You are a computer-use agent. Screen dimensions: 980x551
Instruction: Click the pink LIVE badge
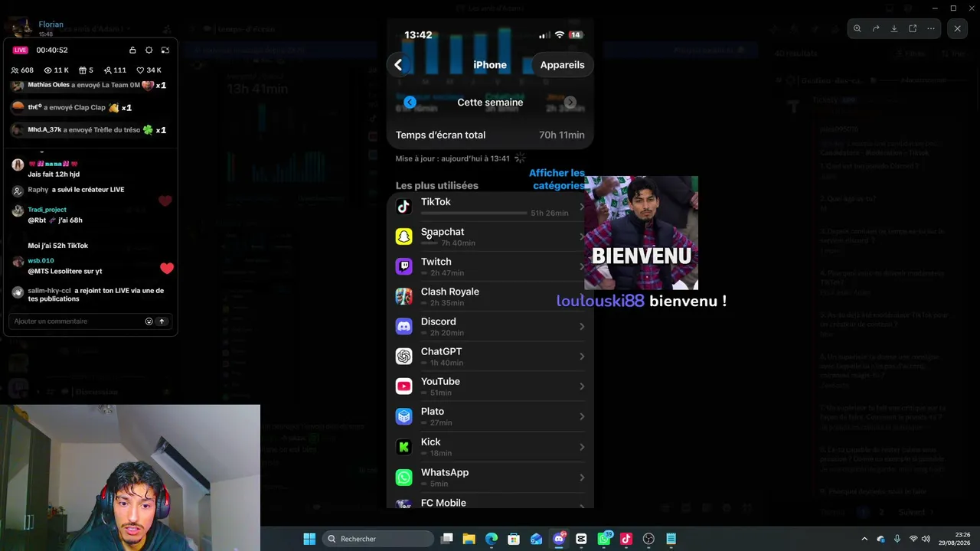point(21,50)
